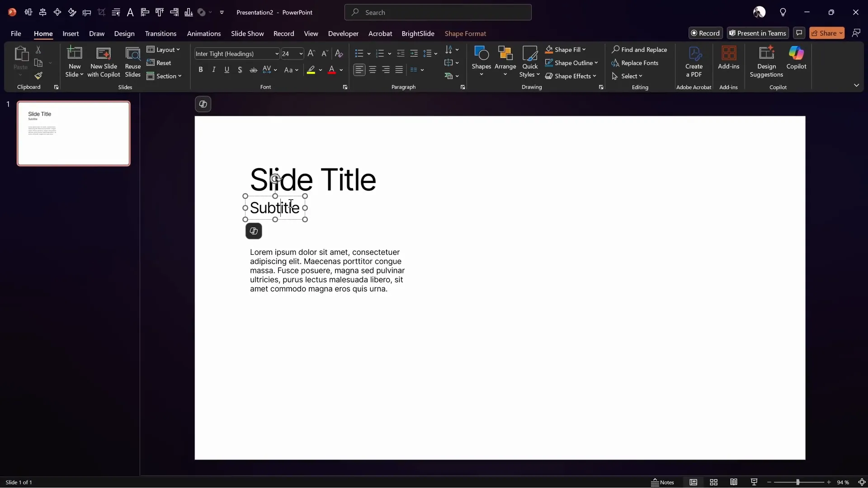Toggle bold formatting

[x=201, y=70]
